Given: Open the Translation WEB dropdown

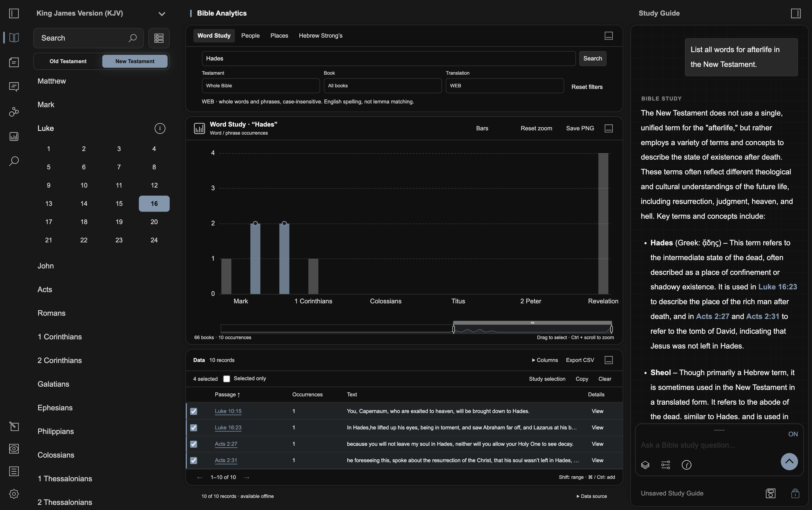Looking at the screenshot, I should coord(505,86).
